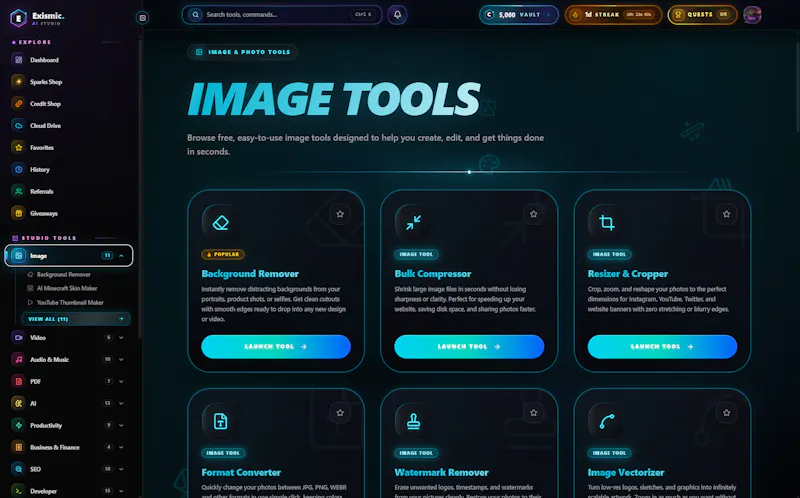Viewport: 800px width, 498px height.
Task: Expand the Audio & Music category chevron
Action: 121,359
